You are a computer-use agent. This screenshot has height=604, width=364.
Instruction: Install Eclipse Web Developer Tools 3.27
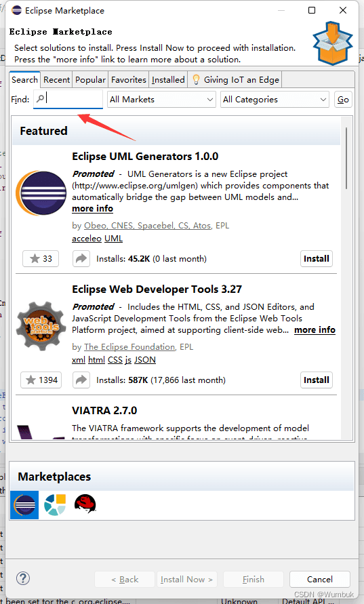(x=317, y=380)
